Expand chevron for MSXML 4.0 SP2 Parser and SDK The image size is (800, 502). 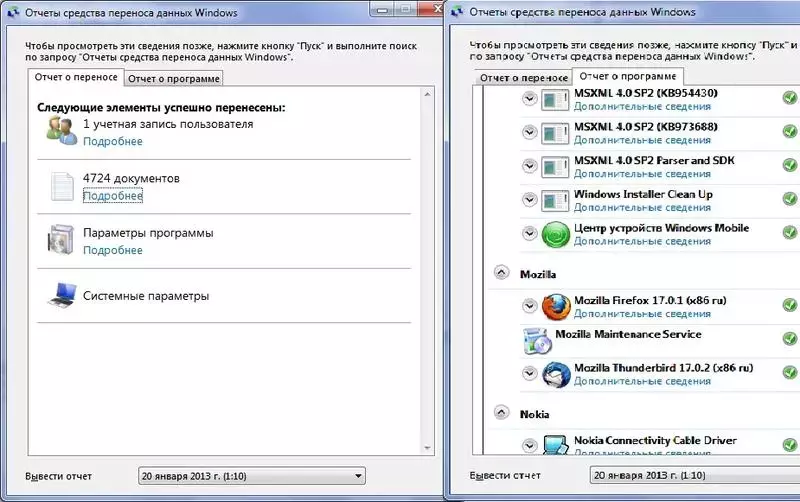530,166
